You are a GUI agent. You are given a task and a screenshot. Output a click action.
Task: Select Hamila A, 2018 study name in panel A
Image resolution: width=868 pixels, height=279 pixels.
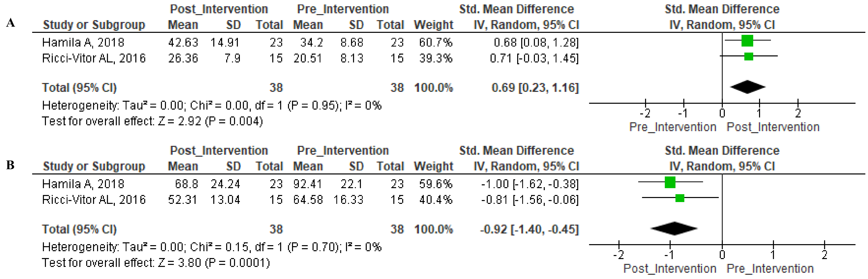(x=83, y=43)
